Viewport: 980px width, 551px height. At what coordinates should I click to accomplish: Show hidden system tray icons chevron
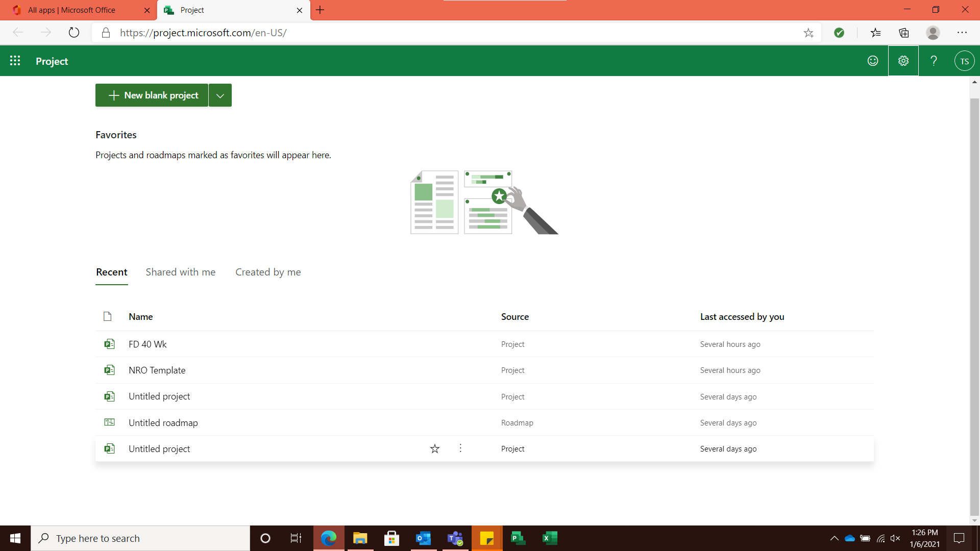(x=835, y=538)
